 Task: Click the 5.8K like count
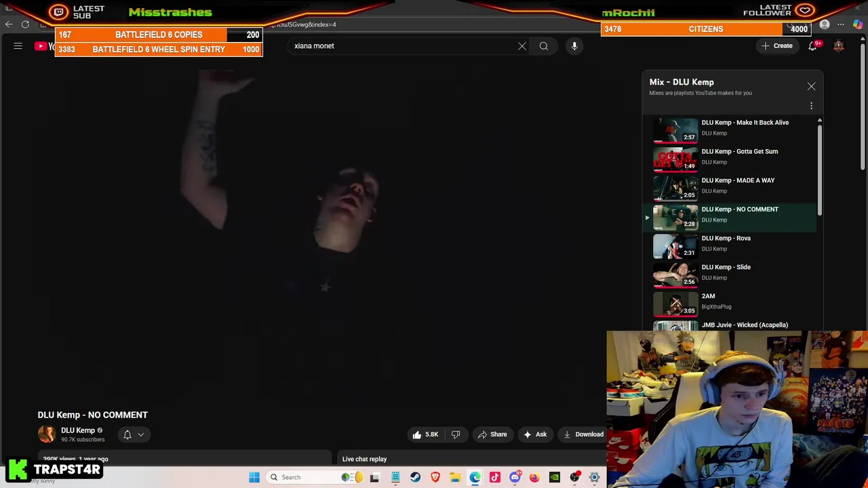click(431, 434)
